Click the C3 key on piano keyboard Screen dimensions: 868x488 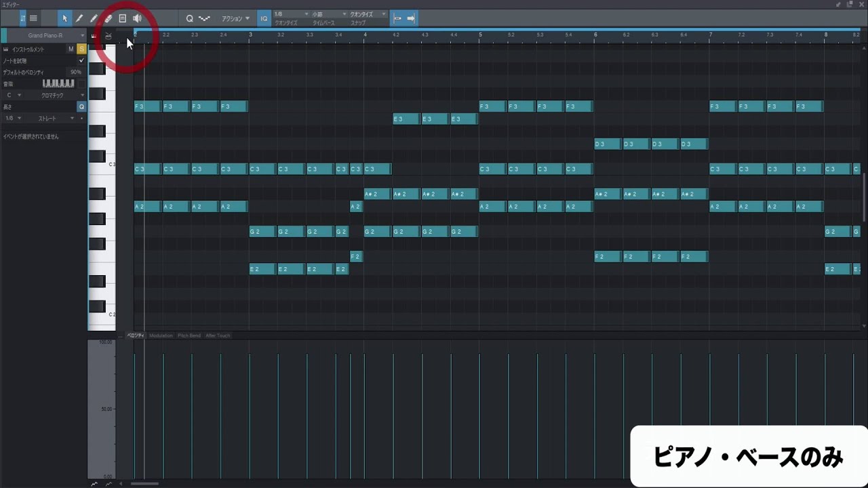[x=102, y=165]
